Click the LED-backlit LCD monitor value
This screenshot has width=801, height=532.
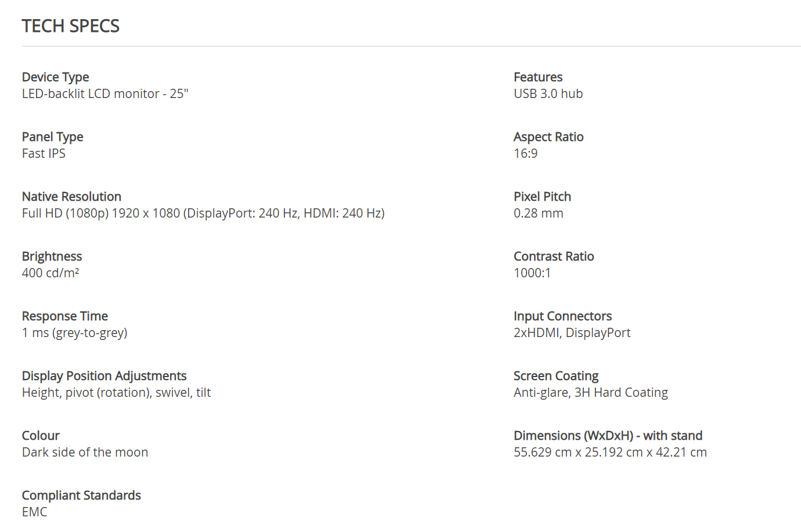click(105, 94)
